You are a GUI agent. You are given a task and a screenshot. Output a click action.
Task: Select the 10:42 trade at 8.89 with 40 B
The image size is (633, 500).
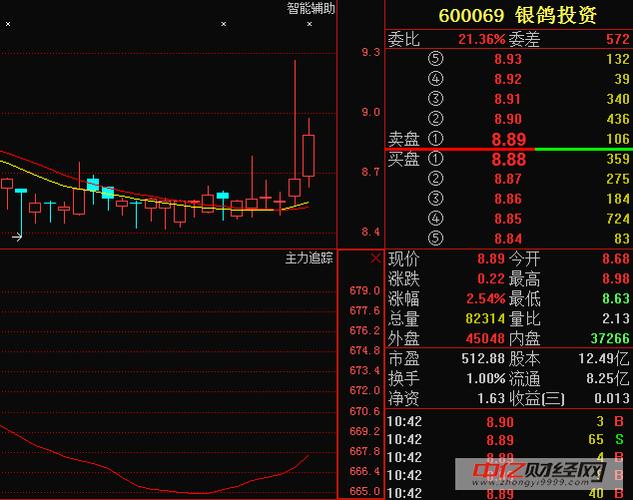[x=505, y=494]
